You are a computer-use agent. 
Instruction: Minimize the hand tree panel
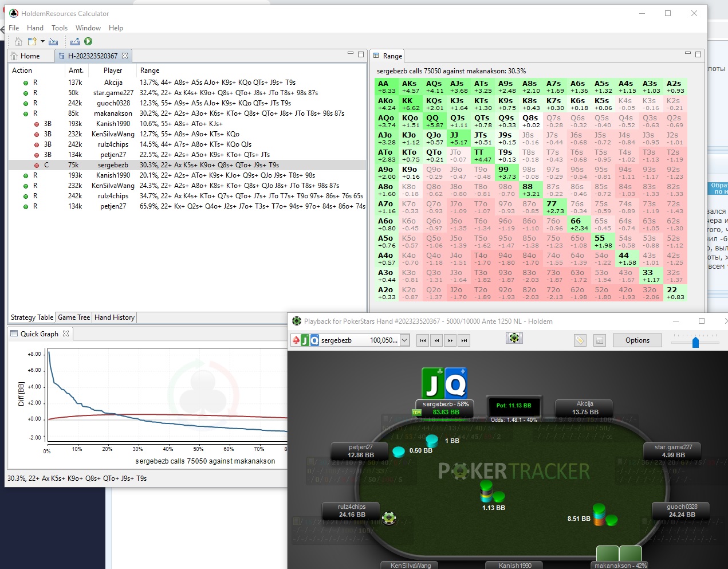tap(350, 53)
